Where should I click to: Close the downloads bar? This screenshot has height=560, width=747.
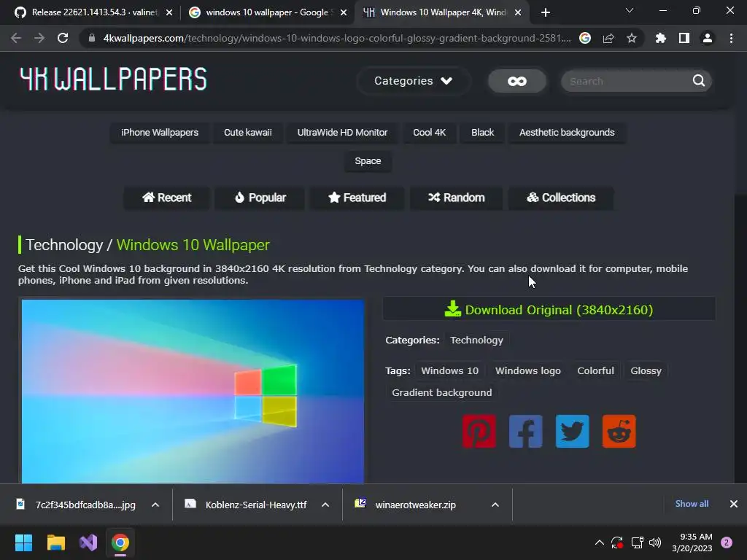pyautogui.click(x=734, y=504)
